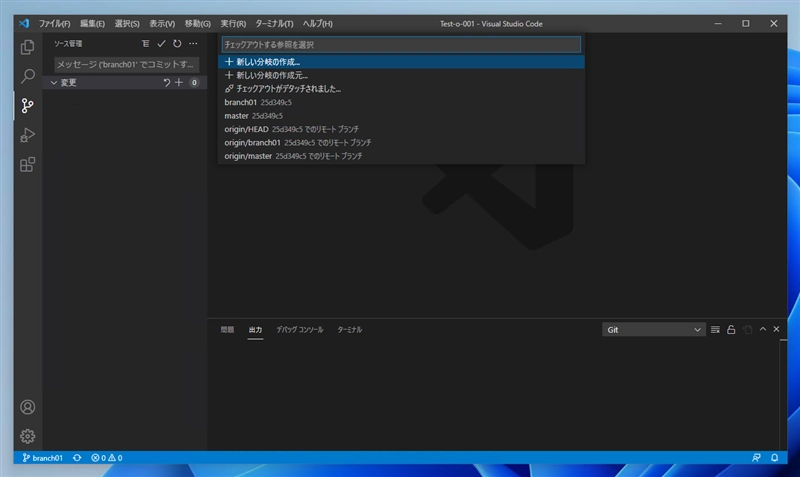The image size is (800, 477).
Task: Switch to the ターミナル panel tab
Action: point(350,330)
